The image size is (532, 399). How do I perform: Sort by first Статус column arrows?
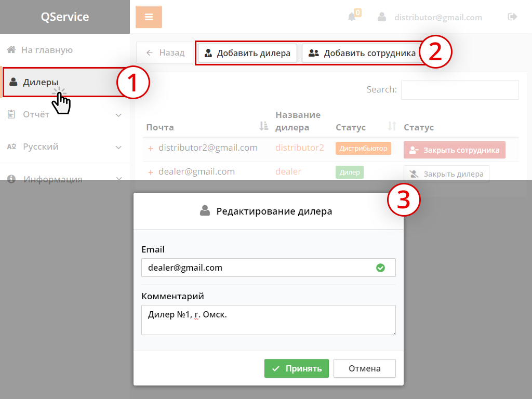[x=392, y=126]
